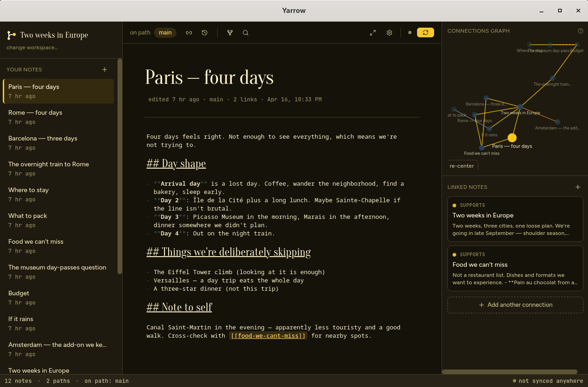Image resolution: width=588 pixels, height=387 pixels.
Task: Click the notes list vertical scrollbar
Action: pyautogui.click(x=120, y=166)
